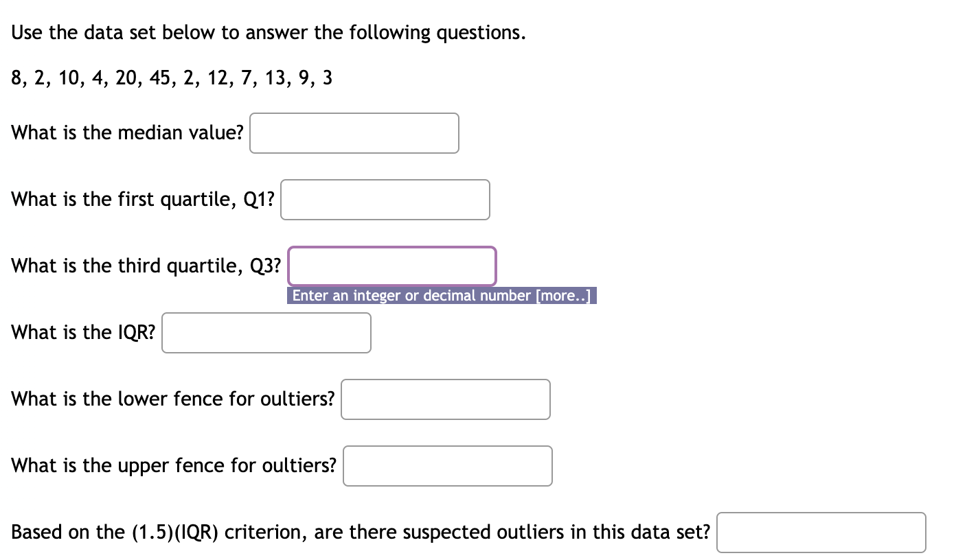967x560 pixels.
Task: Select the highlighted Q3 answer box
Action: click(x=392, y=266)
